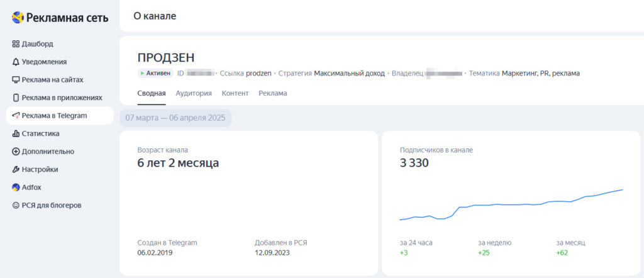Click the Реклама в Telegram megaphone icon
The image size is (644, 278).
coord(16,116)
